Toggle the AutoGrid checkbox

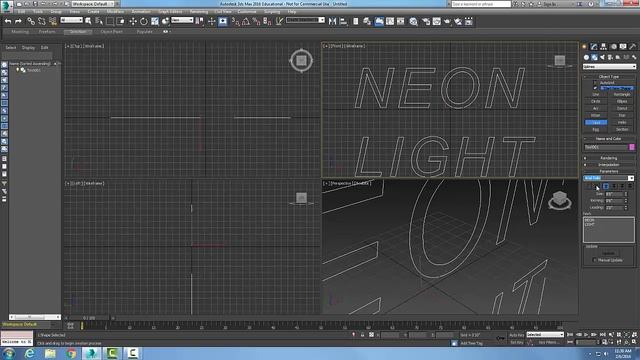pyautogui.click(x=595, y=82)
